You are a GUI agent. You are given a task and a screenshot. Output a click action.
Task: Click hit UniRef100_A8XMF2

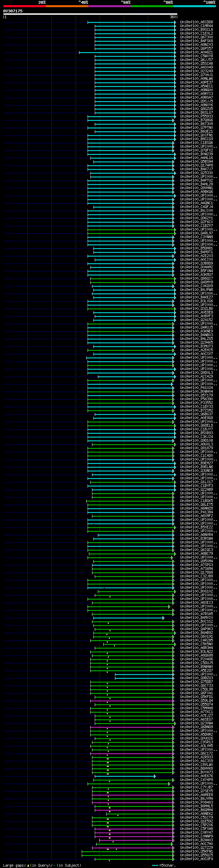click(196, 516)
